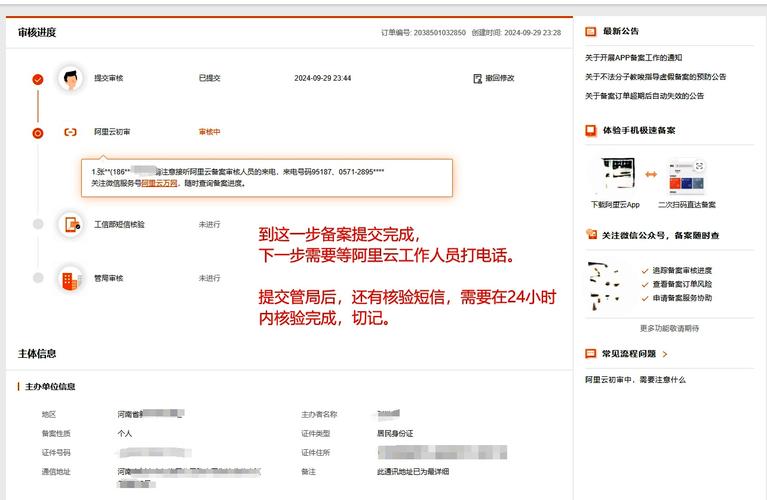Screen dimensions: 767x500
Task: Click the 未进行 status of 工信部短信核验
Action: coord(209,224)
